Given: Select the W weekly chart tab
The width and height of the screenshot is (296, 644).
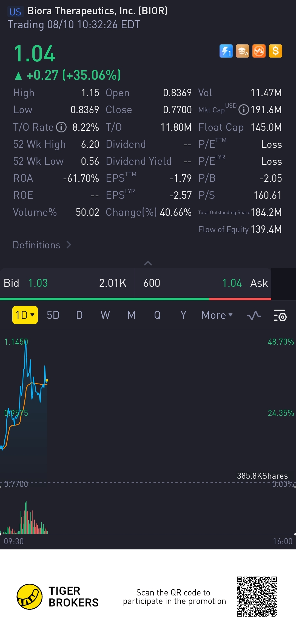Looking at the screenshot, I should (x=105, y=315).
